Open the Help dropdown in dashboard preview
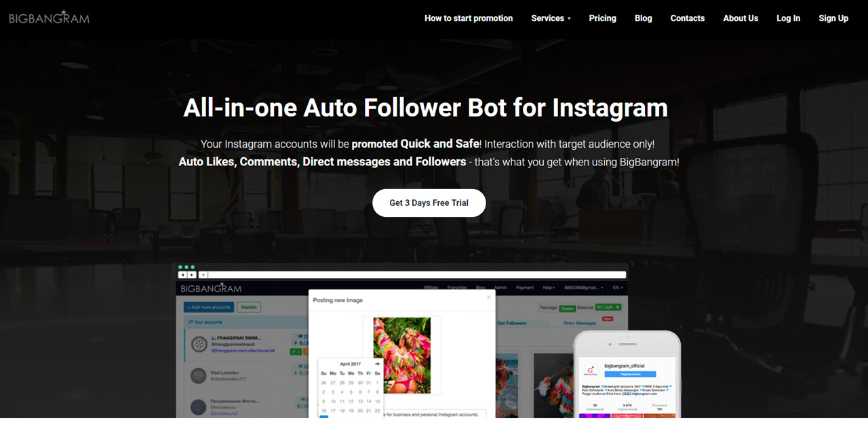 (549, 287)
